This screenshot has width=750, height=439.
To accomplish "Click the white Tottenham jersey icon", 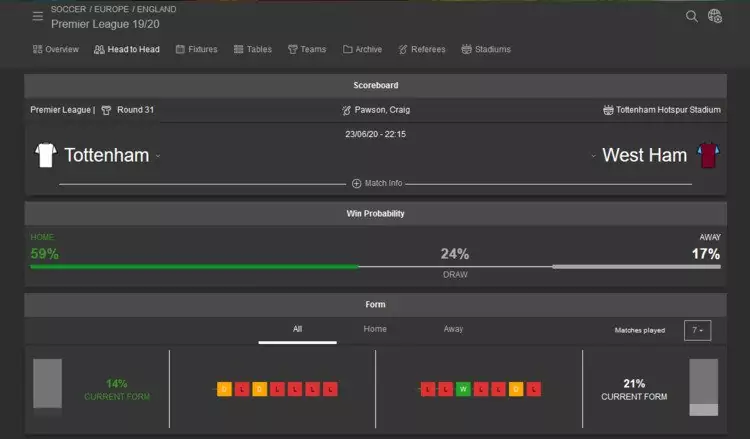I will click(x=46, y=155).
